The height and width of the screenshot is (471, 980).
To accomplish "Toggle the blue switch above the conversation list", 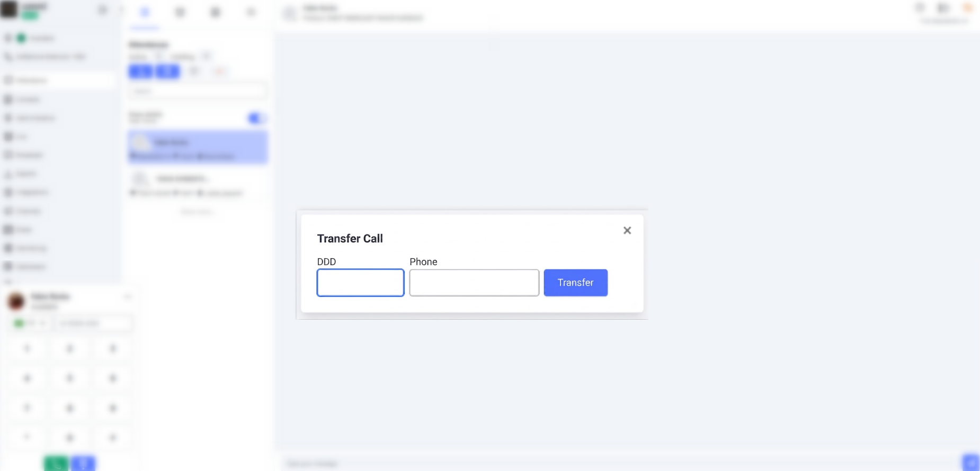I will click(257, 118).
